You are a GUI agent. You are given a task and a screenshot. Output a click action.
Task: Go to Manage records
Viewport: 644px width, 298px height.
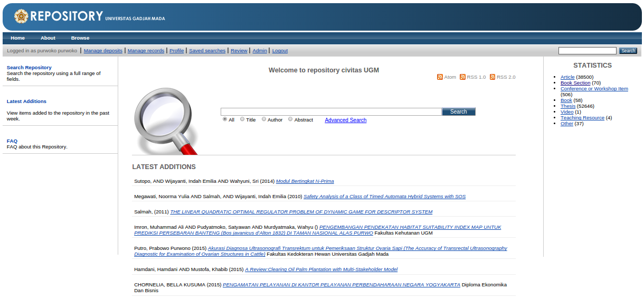[x=146, y=51]
